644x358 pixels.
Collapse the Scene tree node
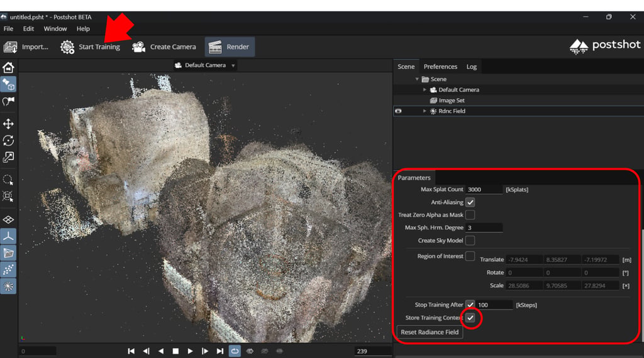click(417, 79)
